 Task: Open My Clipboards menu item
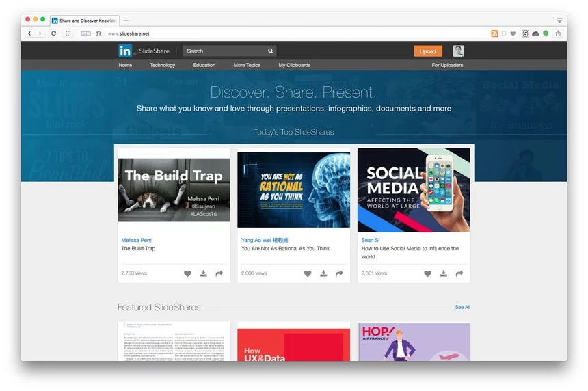pyautogui.click(x=295, y=65)
